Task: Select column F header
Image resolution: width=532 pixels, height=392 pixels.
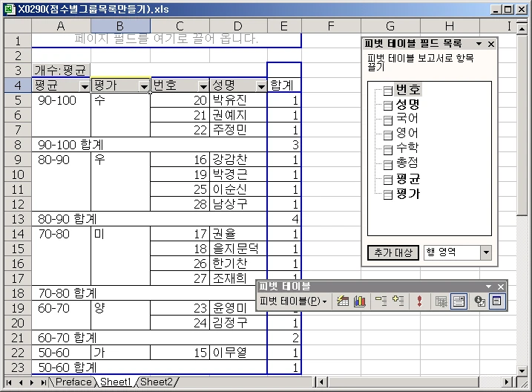Action: 331,26
